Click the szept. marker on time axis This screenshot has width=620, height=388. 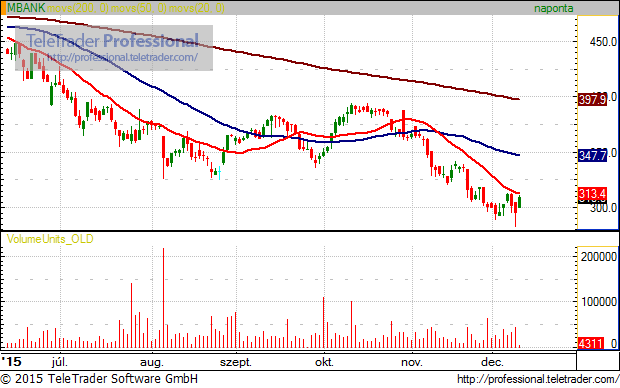[236, 362]
